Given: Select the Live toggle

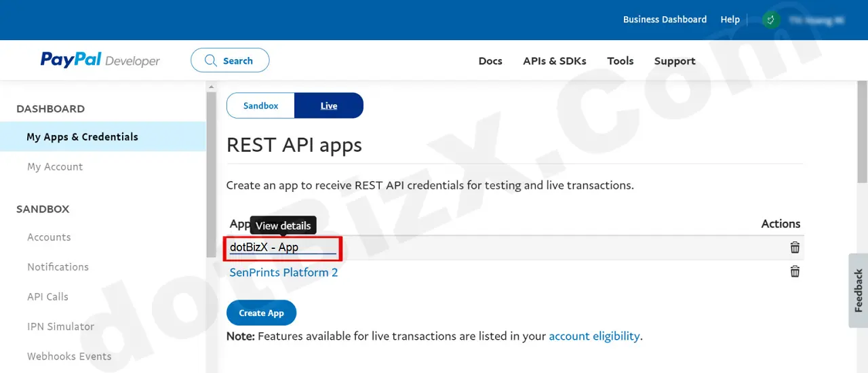Looking at the screenshot, I should (329, 106).
